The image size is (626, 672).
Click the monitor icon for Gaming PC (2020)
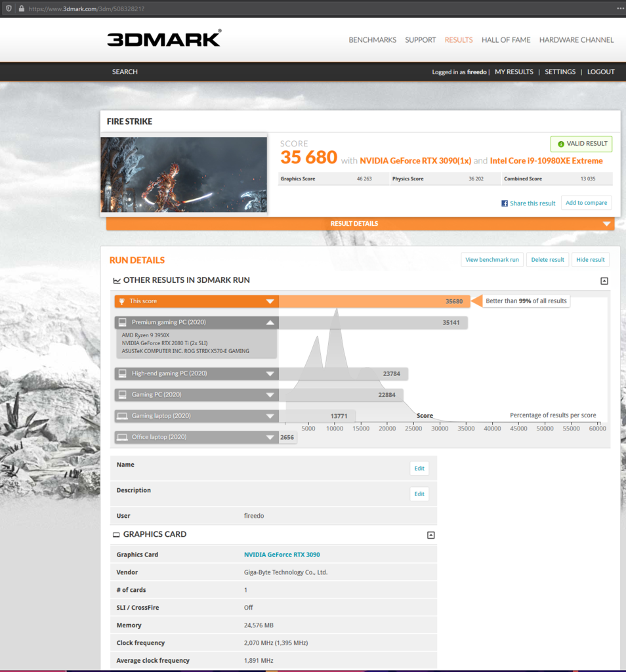click(123, 394)
